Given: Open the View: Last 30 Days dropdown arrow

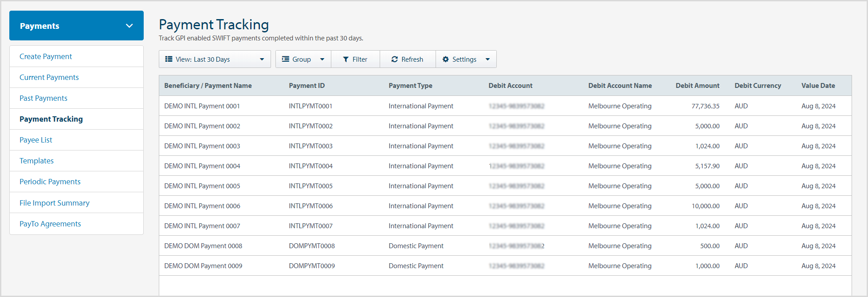Looking at the screenshot, I should click(x=262, y=59).
